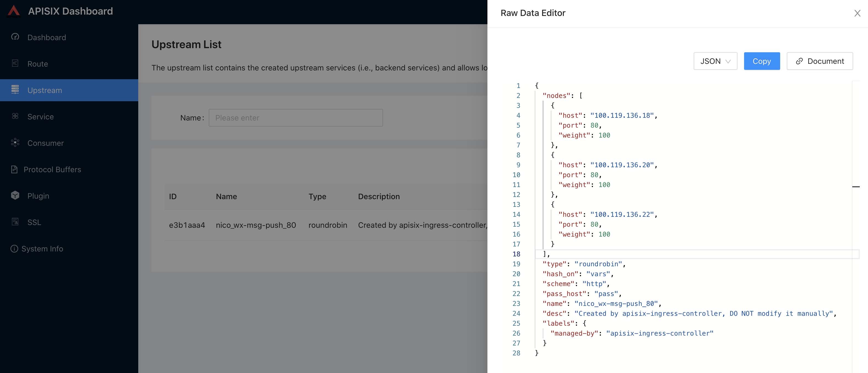Open the JSON format dropdown
Viewport: 868px width, 373px height.
715,61
